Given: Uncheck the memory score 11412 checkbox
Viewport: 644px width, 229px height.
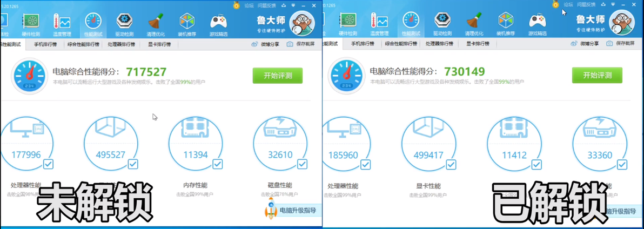Looking at the screenshot, I should pos(536,165).
